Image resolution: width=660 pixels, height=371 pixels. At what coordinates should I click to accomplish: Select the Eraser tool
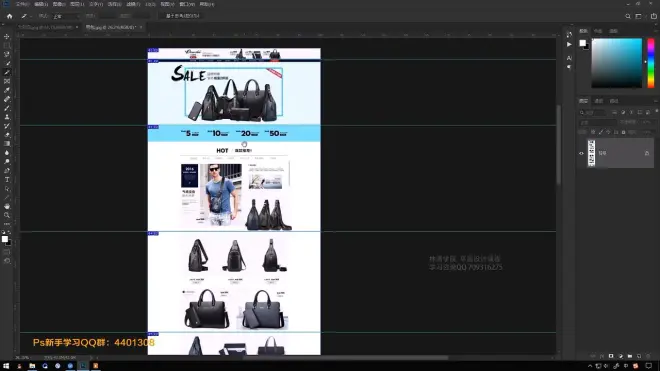coord(7,135)
